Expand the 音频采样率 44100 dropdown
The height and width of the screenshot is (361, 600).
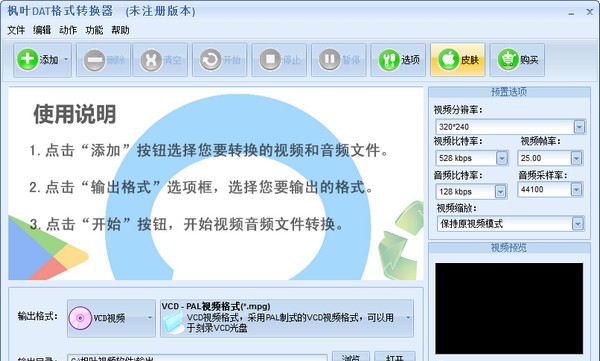click(576, 189)
